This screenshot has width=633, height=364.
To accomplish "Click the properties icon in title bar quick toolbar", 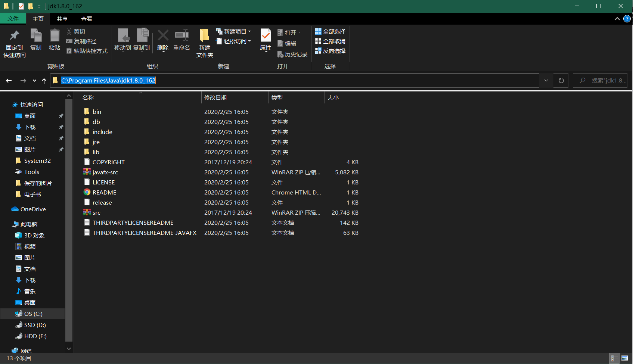I will [21, 6].
